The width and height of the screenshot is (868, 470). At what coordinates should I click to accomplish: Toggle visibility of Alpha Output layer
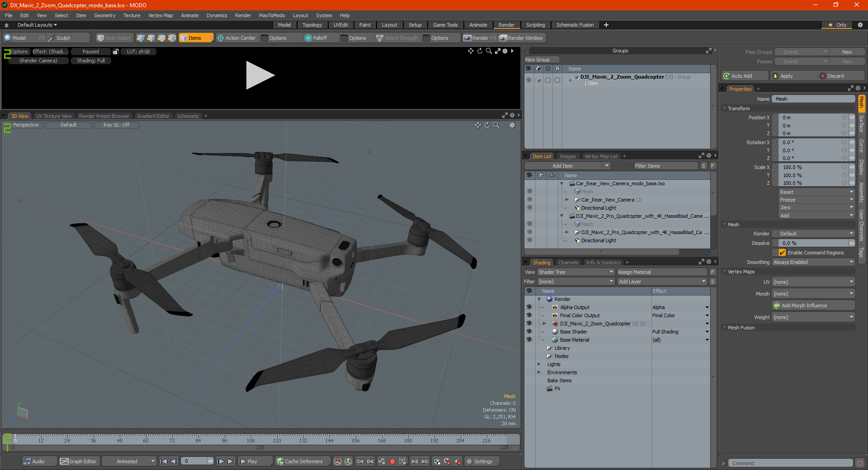pos(529,307)
